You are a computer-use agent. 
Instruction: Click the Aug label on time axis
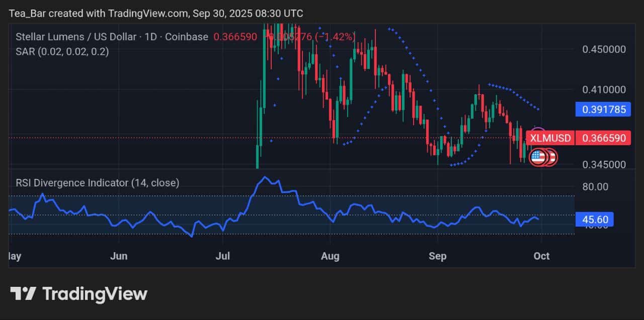pos(330,256)
